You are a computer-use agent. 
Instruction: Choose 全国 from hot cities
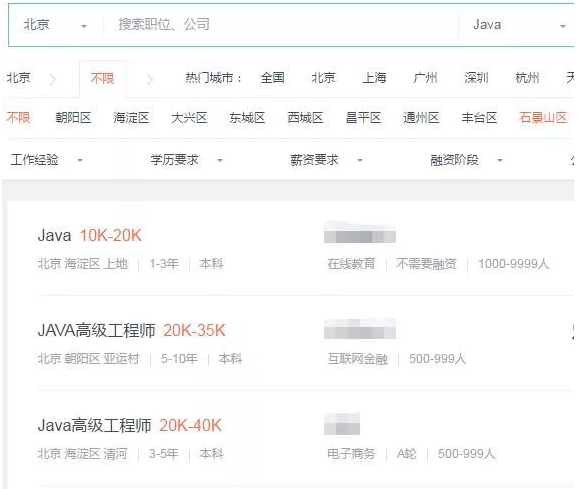point(273,77)
